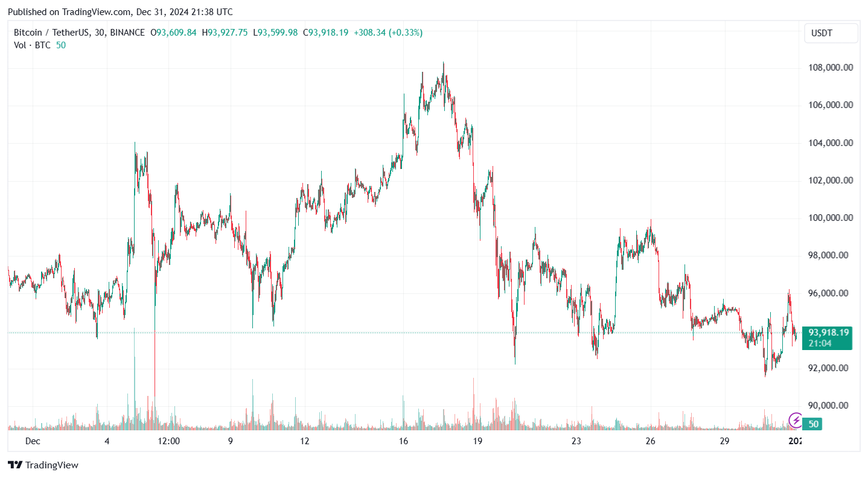Screen dimensions: 868x478
Task: Click the BINANCE exchange label in title
Action: 127,33
